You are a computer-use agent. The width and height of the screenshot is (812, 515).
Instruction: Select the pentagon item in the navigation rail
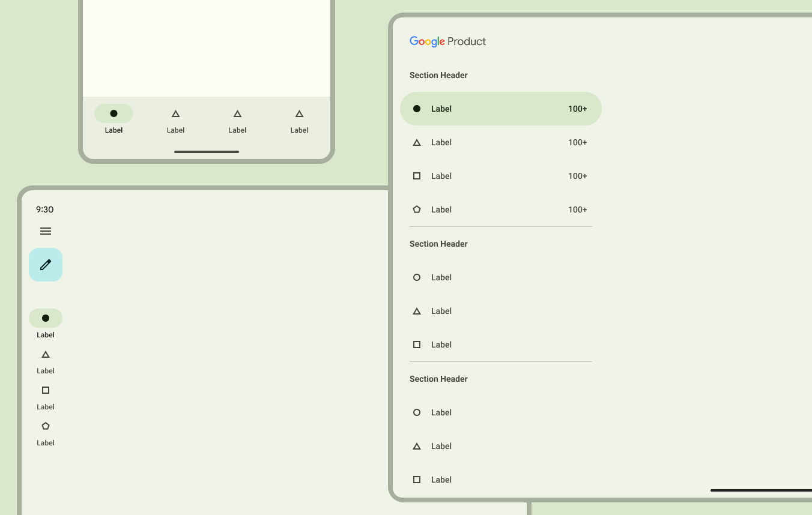46,433
